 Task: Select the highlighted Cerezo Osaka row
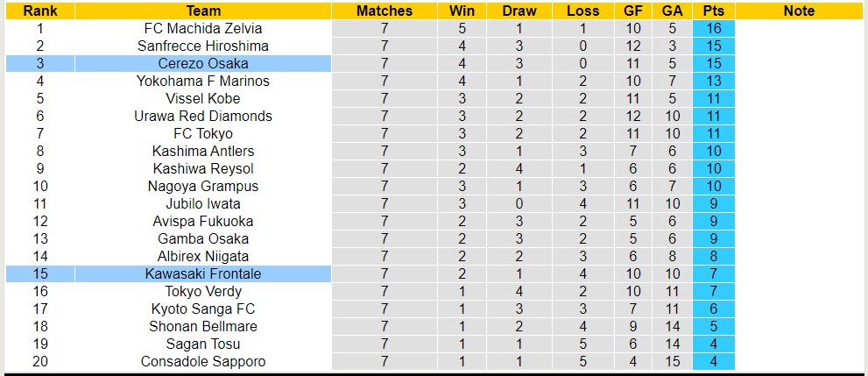click(203, 63)
